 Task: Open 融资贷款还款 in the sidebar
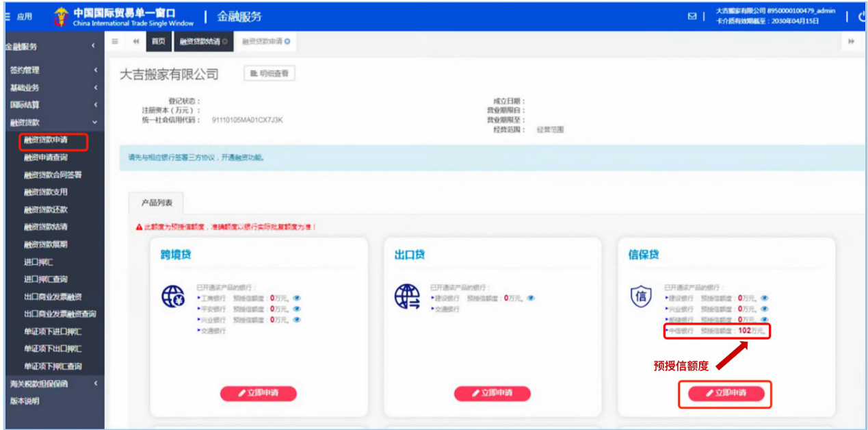pos(45,210)
